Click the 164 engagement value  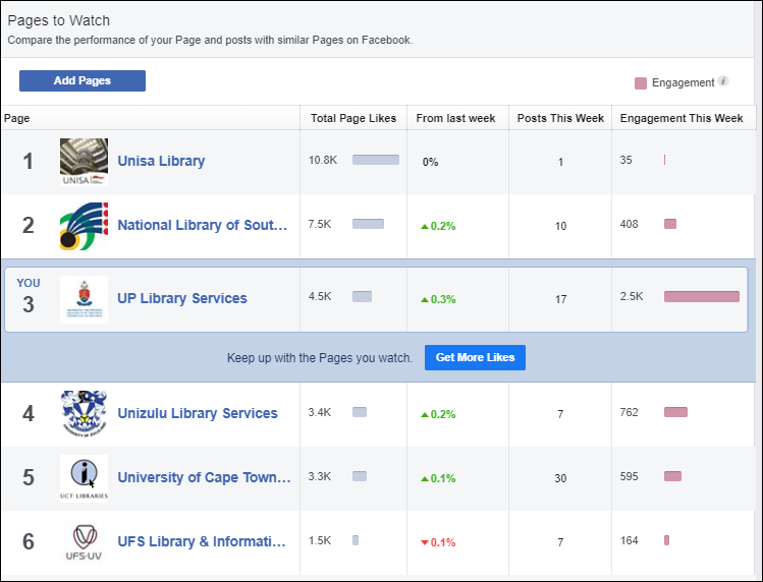629,541
